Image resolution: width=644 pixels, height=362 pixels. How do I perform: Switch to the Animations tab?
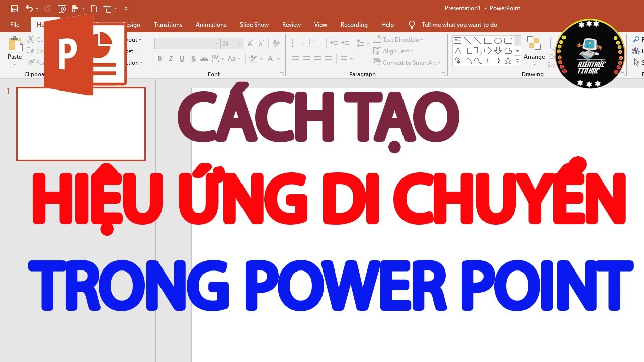(x=211, y=25)
